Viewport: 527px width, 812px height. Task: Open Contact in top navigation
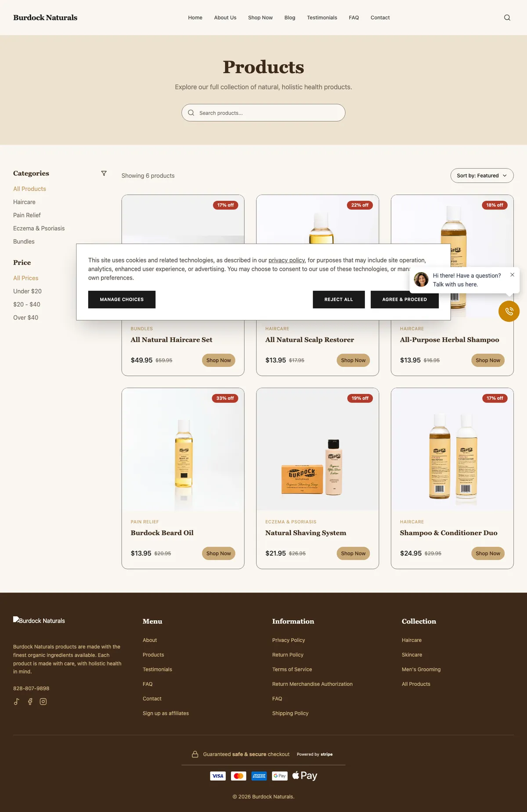[x=380, y=18]
